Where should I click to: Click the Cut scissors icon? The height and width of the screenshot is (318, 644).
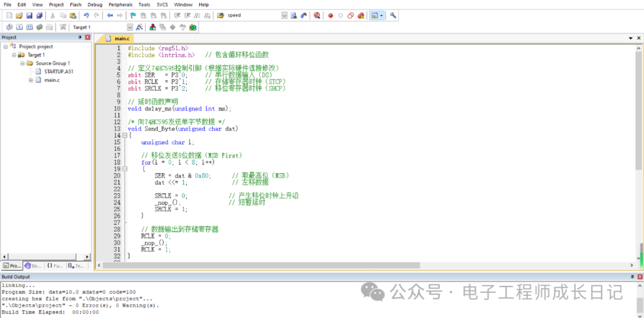click(52, 16)
